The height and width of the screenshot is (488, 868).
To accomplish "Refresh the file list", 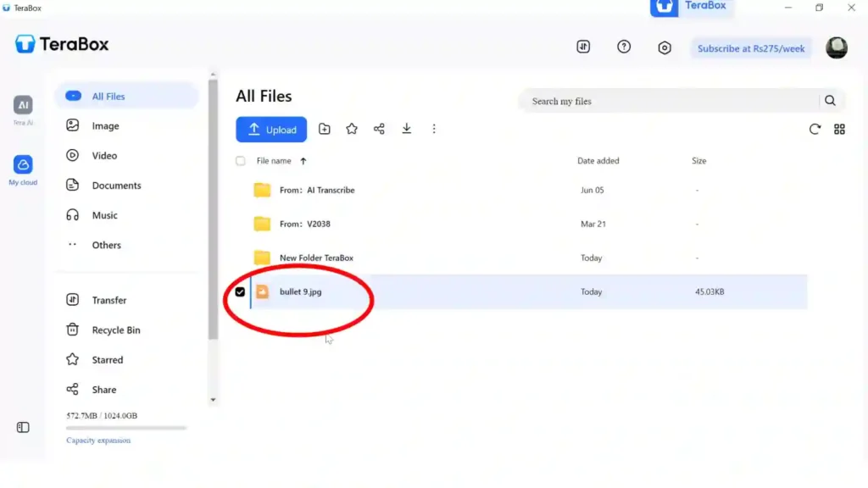I will tap(815, 129).
